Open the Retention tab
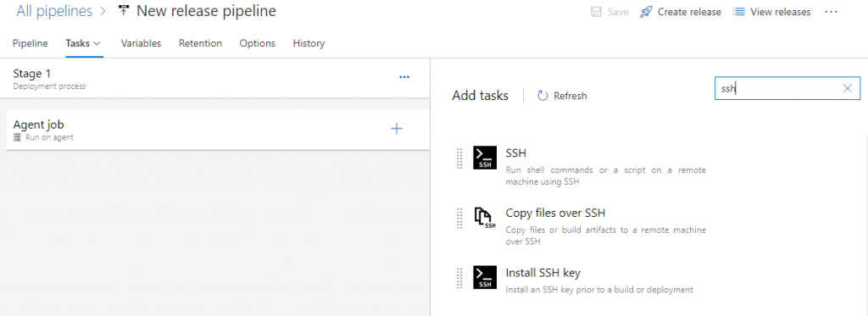868x316 pixels. point(200,43)
